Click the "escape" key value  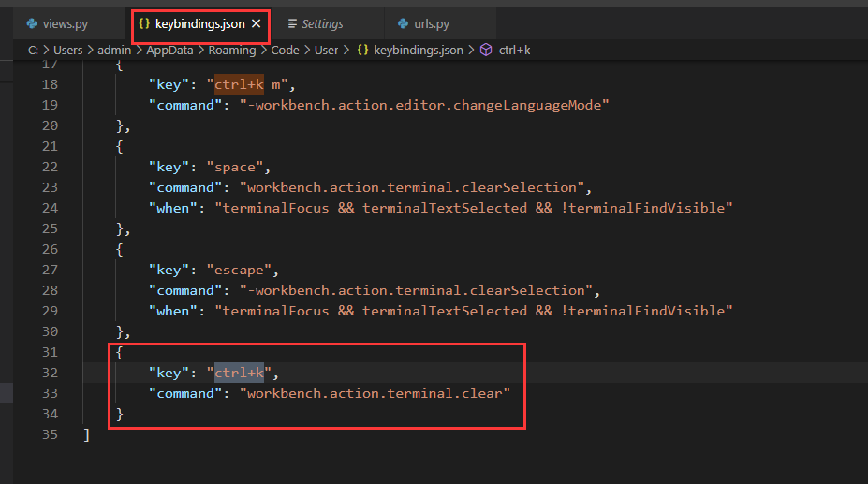(239, 271)
